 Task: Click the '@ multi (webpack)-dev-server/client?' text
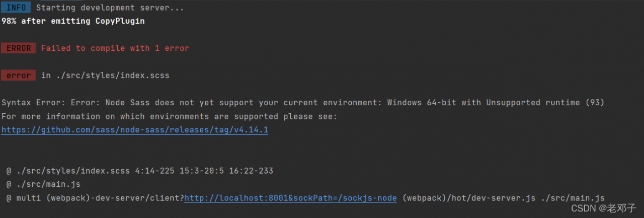pos(96,198)
